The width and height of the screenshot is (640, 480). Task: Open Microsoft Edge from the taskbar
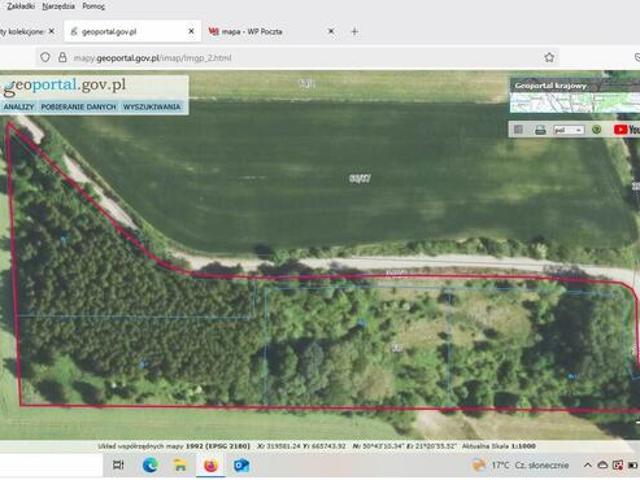150,465
